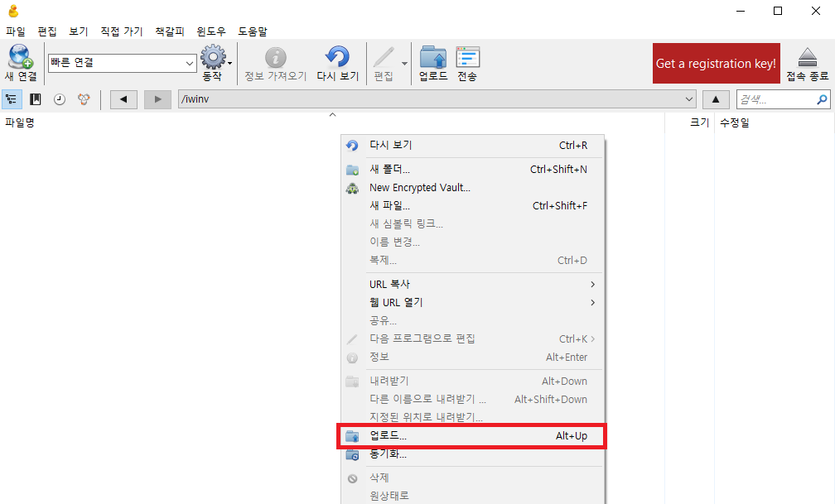Select 동기화... in the context menu
Screen dimensions: 835x504
[472, 454]
